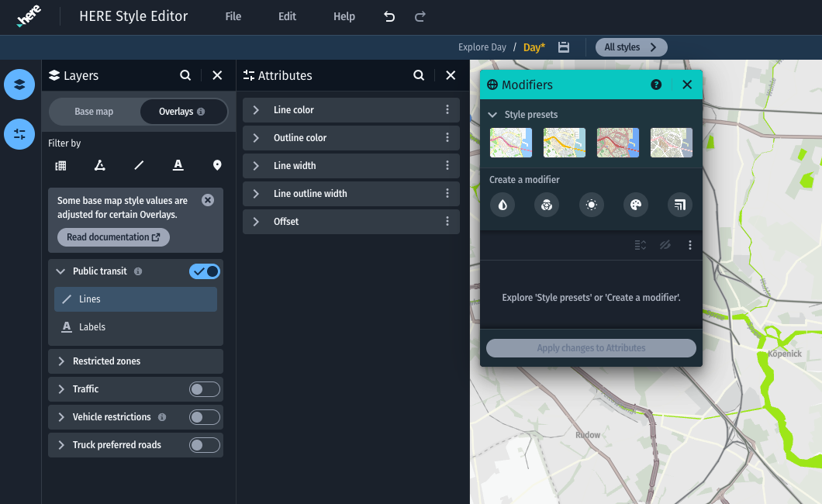Image resolution: width=822 pixels, height=504 pixels.
Task: Expand the Outline color attribute
Action: [x=256, y=138]
